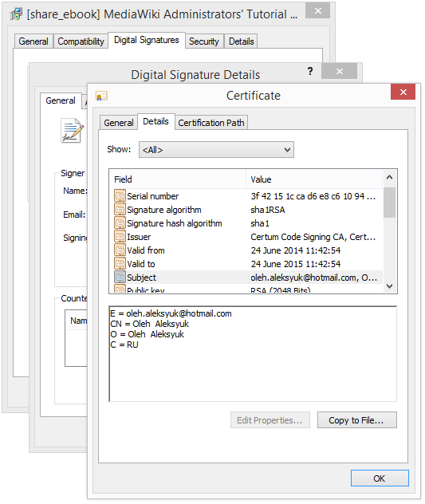Click the Copy to File... button
Viewport: 425px width, 504px height.
click(357, 420)
